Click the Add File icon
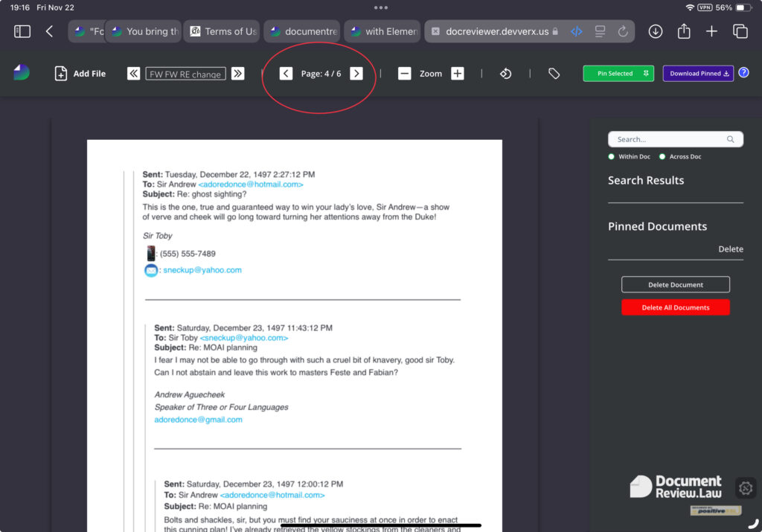Image resolution: width=762 pixels, height=532 pixels. point(61,74)
